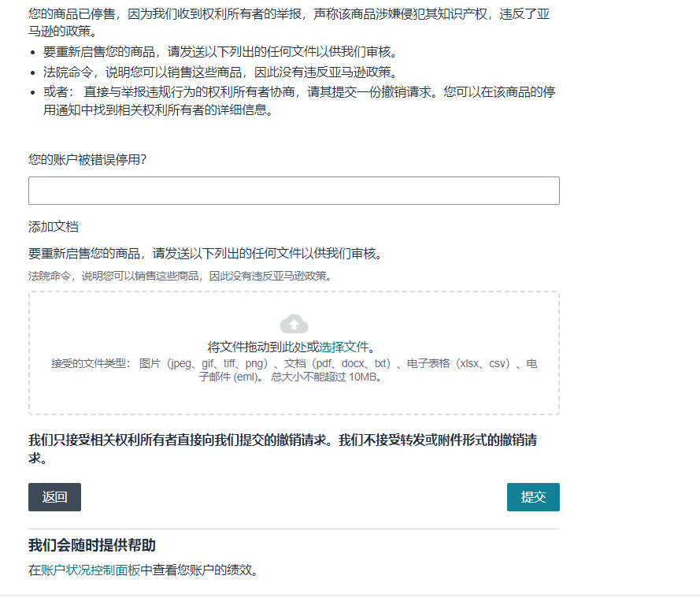
Task: Click the gray 法院命令 hint below 添加文档
Action: point(180,276)
